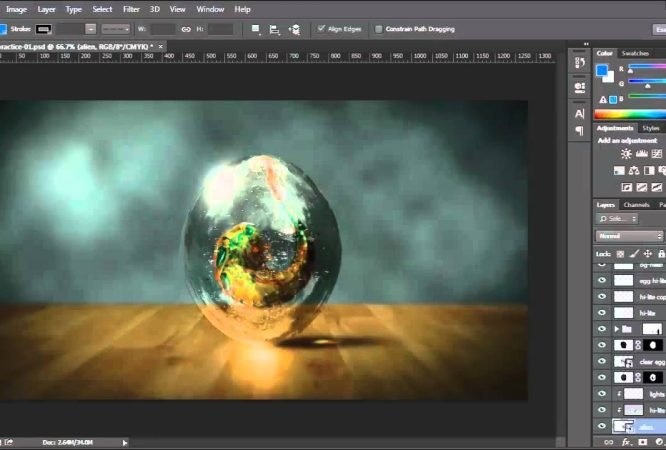Hide the lights layer
This screenshot has width=666, height=450.
[602, 394]
